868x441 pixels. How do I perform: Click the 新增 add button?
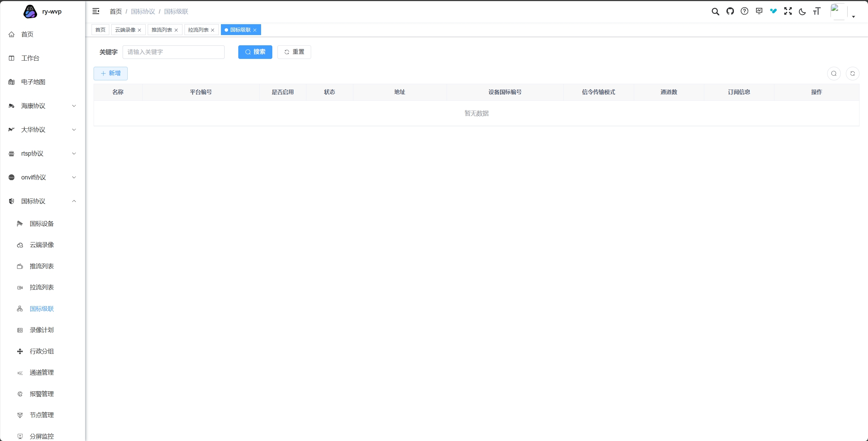point(111,74)
